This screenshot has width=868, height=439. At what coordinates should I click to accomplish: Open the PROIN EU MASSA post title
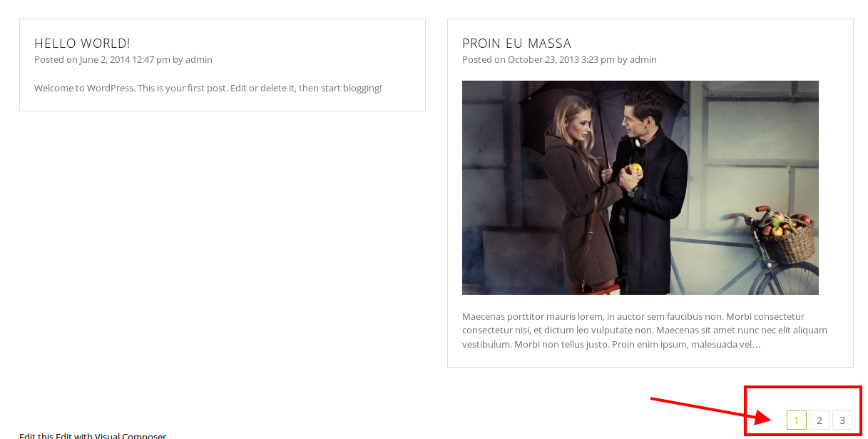pyautogui.click(x=516, y=44)
